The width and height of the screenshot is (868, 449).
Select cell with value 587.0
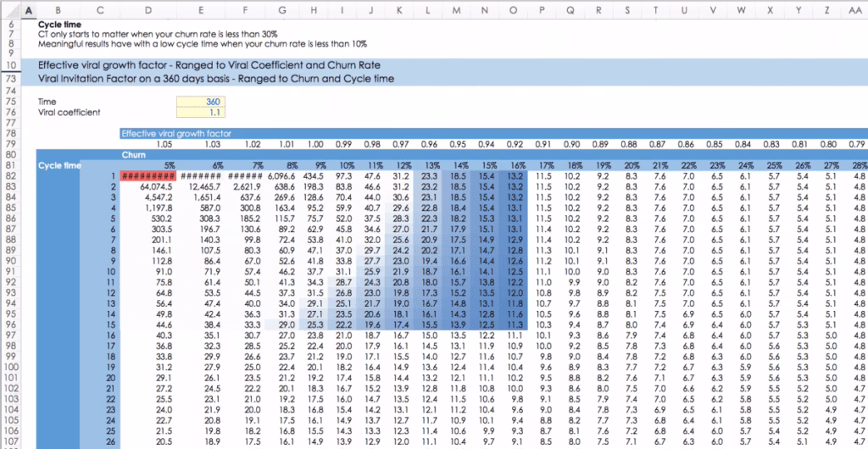pos(201,208)
